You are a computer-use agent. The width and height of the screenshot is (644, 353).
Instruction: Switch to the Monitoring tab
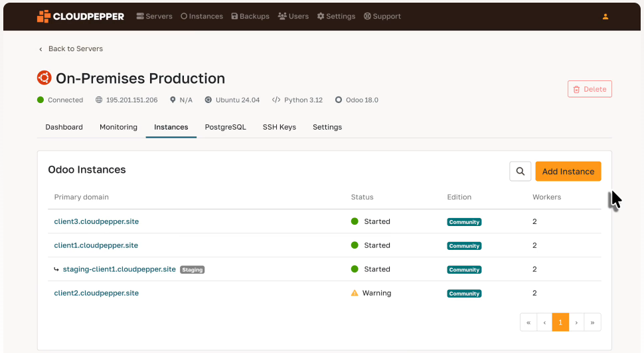coord(118,127)
